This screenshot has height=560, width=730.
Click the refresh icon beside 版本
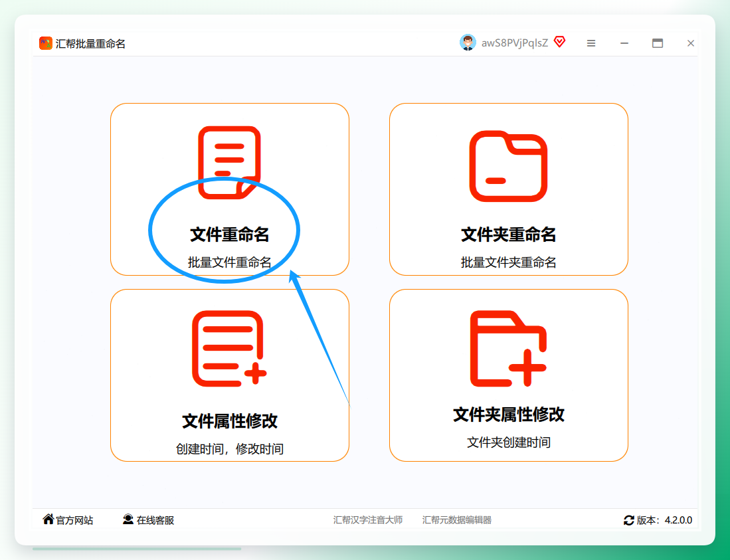629,520
